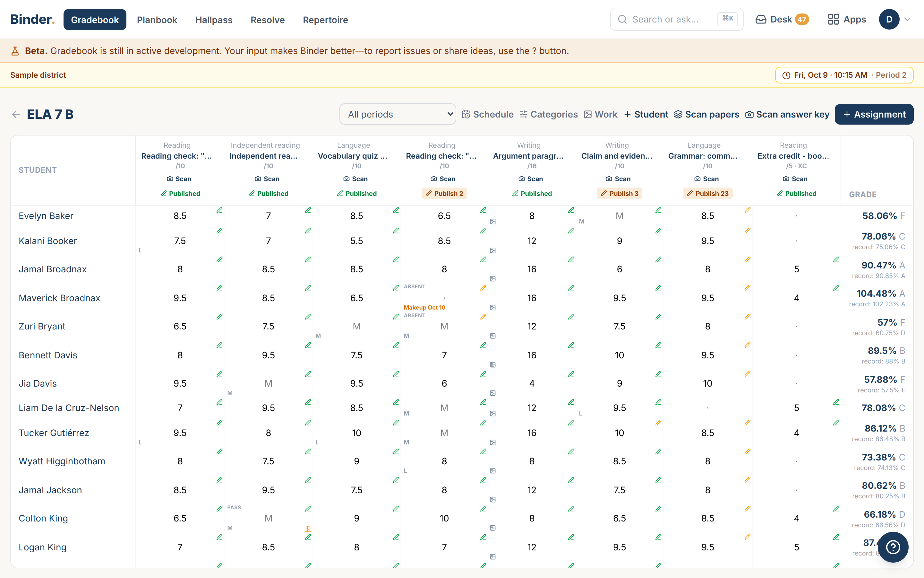Open the Apps grid icon
Screen dimensions: 924x578
point(833,20)
